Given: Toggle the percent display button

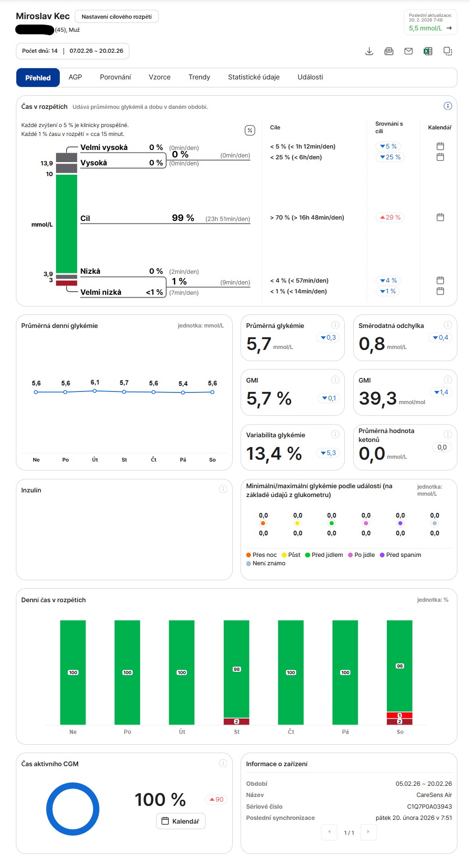Looking at the screenshot, I should point(250,130).
